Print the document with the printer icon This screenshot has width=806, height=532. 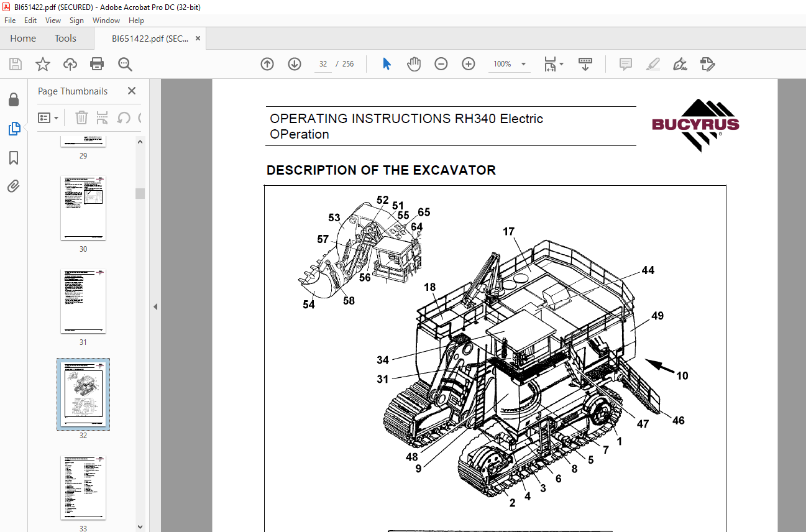(97, 64)
